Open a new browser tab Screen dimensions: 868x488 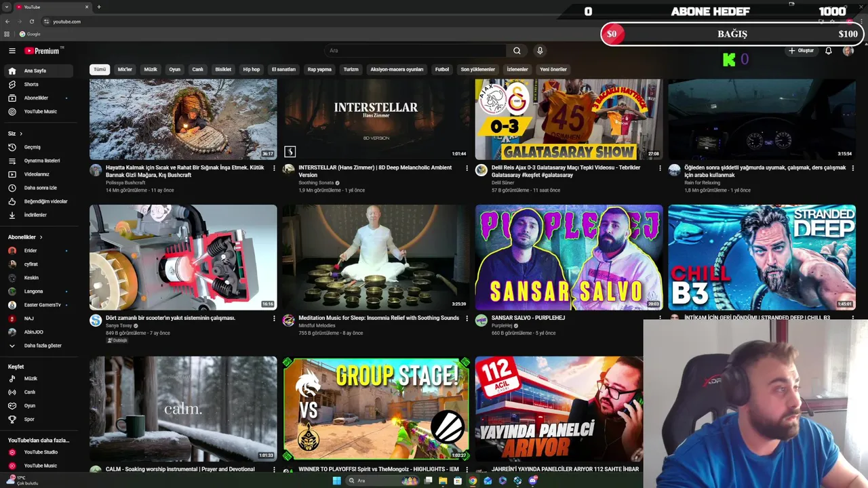pos(99,7)
